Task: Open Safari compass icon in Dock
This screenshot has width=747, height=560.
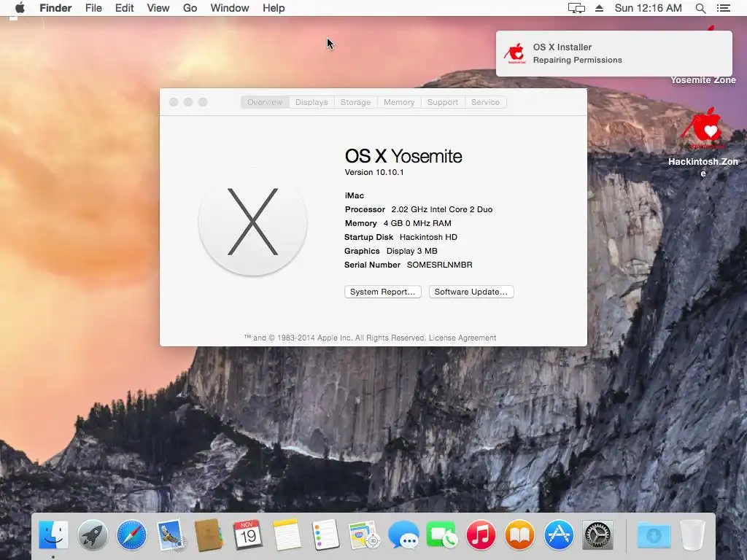Action: pyautogui.click(x=131, y=534)
